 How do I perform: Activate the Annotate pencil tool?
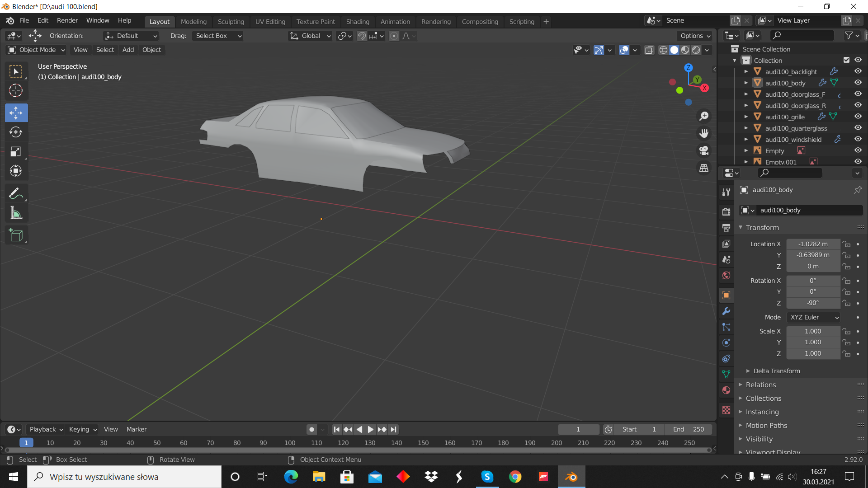coord(16,193)
